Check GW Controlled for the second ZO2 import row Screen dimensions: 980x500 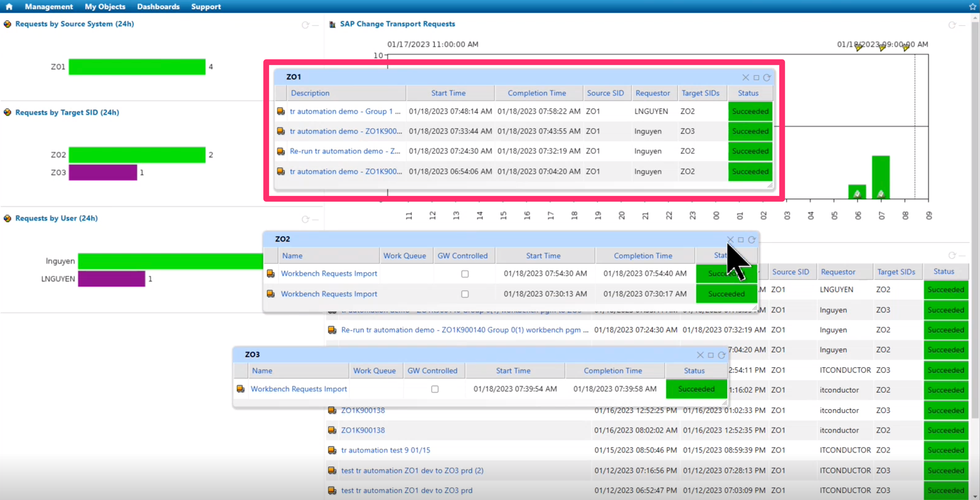point(464,294)
